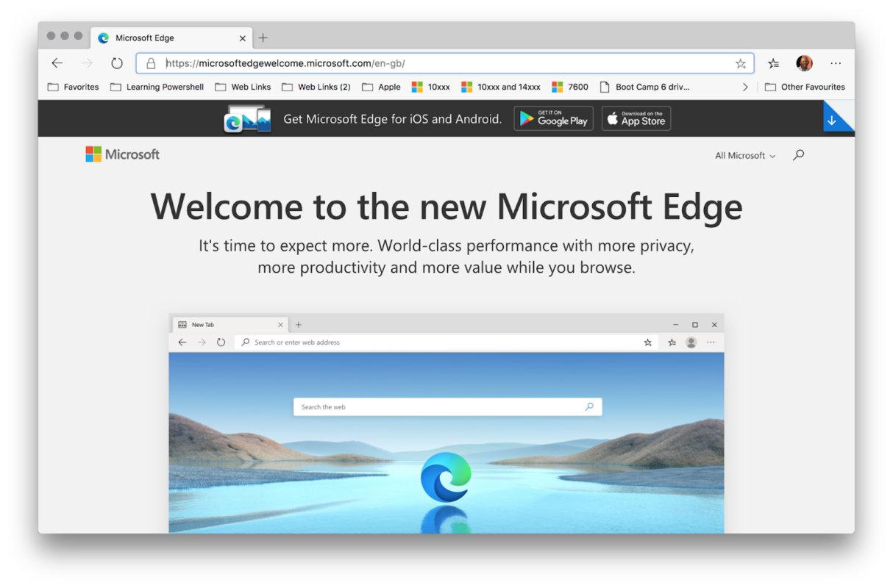893x588 pixels.
Task: Select the Microsoft Edge tab
Action: pos(162,38)
